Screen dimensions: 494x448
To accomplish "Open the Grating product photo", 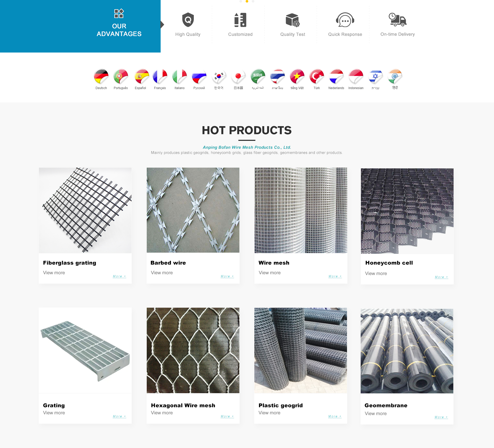I will [x=85, y=350].
